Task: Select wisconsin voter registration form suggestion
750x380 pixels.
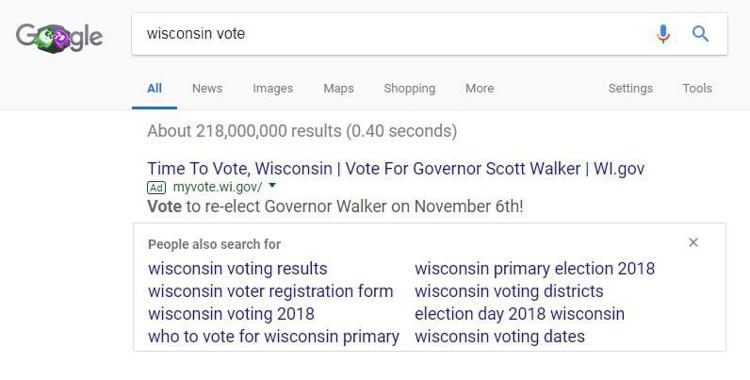Action: click(271, 291)
